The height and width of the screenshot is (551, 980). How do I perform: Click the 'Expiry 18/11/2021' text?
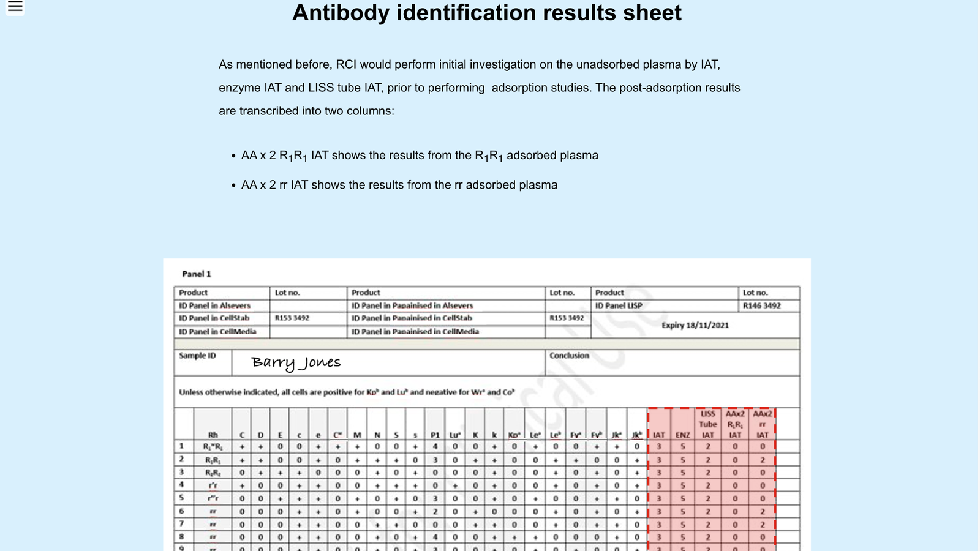(695, 325)
